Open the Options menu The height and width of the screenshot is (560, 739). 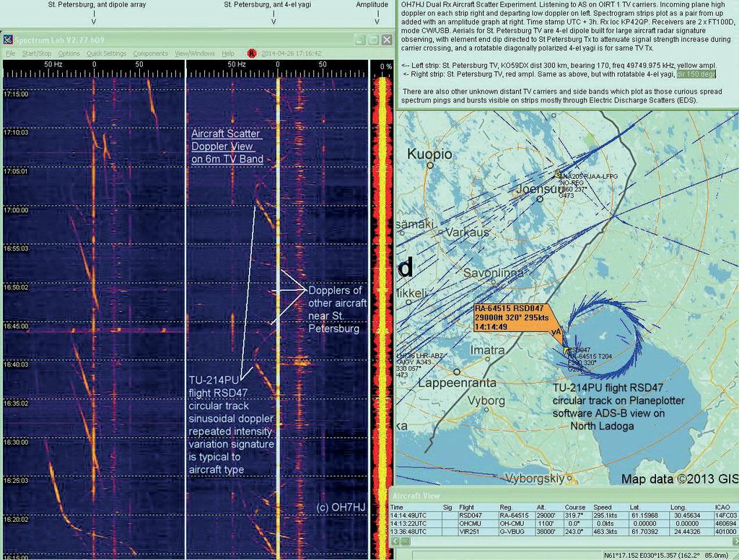pos(69,53)
